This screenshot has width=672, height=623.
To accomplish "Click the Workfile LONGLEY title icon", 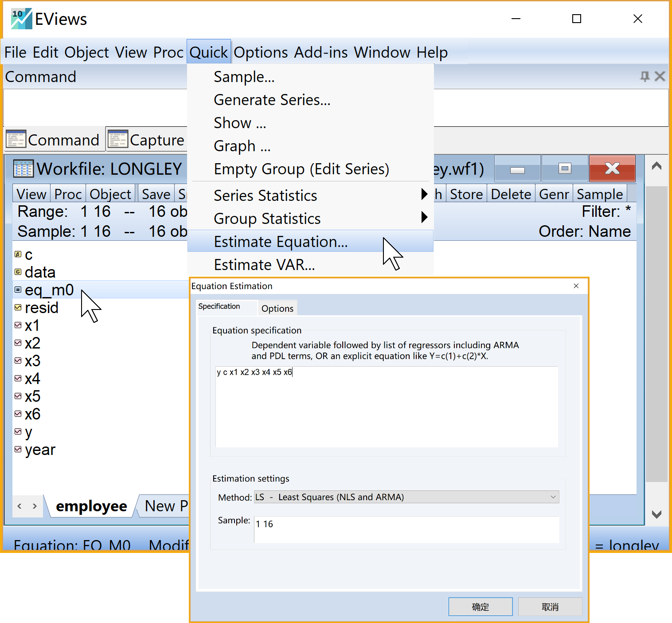I will point(23,168).
